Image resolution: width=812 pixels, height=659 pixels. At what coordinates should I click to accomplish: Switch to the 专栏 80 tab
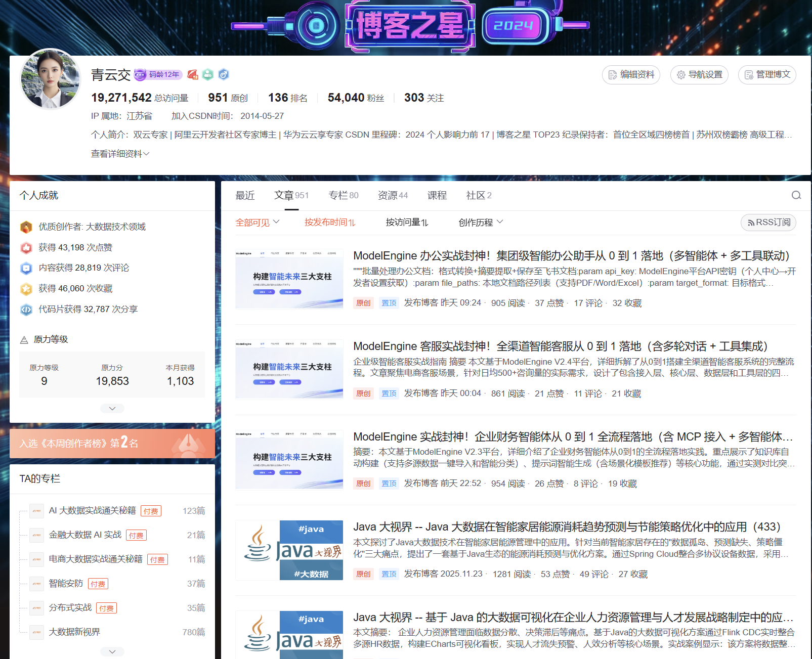tap(344, 196)
